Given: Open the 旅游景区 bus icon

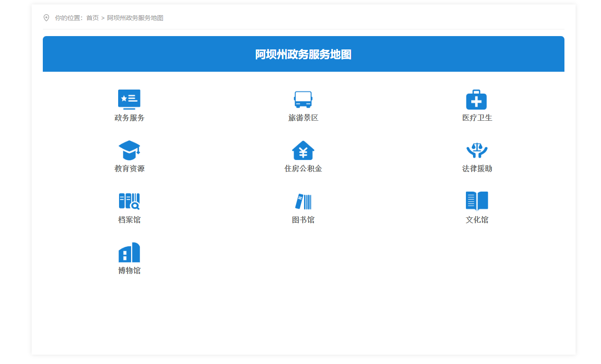Looking at the screenshot, I should pyautogui.click(x=303, y=99).
